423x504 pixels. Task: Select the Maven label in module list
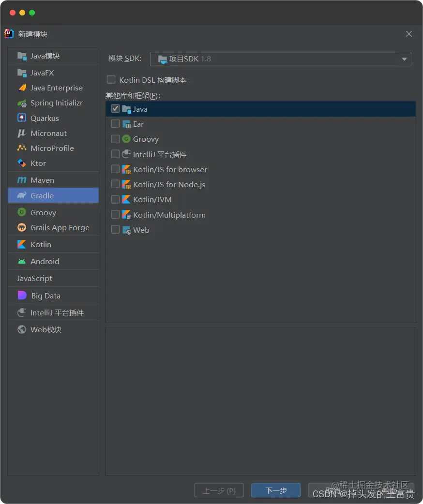[42, 180]
